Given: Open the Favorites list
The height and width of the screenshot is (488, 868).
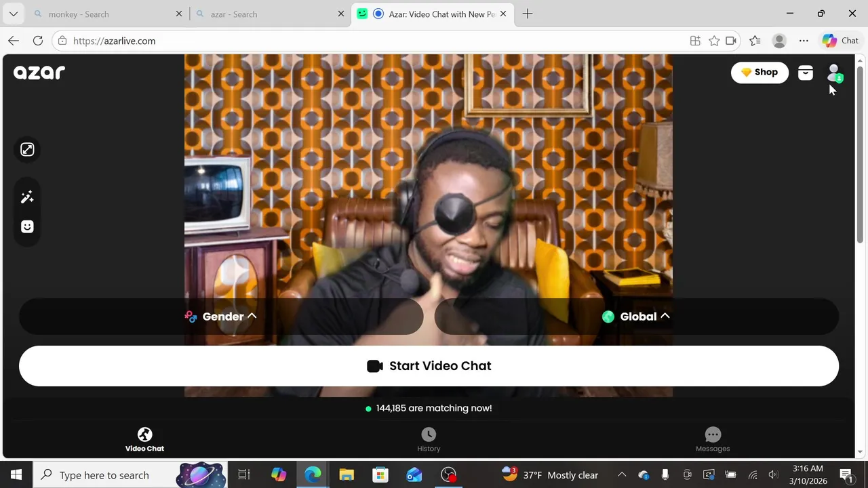Looking at the screenshot, I should [755, 41].
